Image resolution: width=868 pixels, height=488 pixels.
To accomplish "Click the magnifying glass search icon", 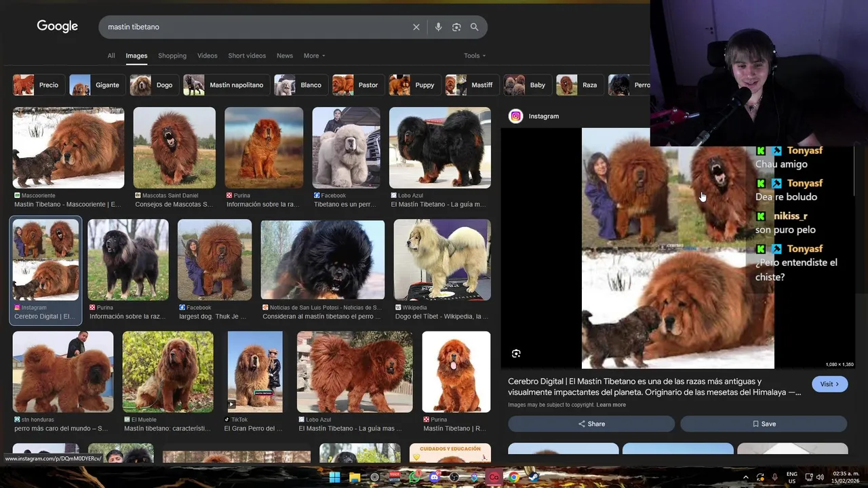I will pos(475,27).
